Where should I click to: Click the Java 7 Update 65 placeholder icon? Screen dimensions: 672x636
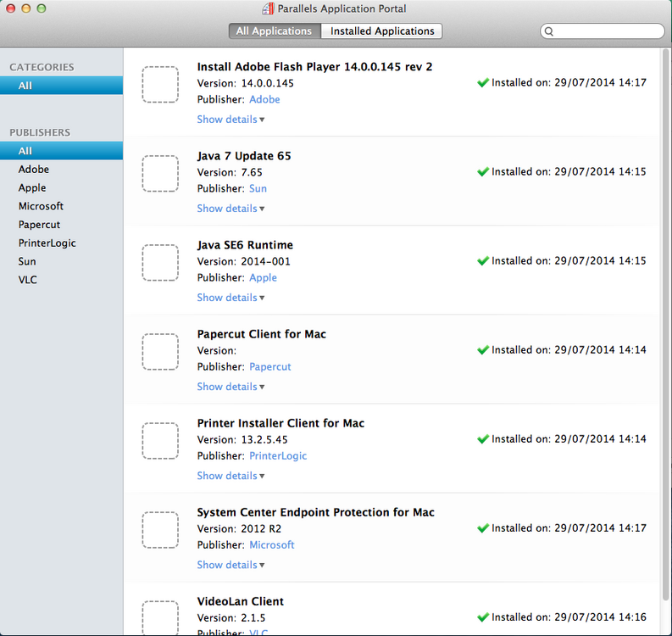[x=160, y=174]
